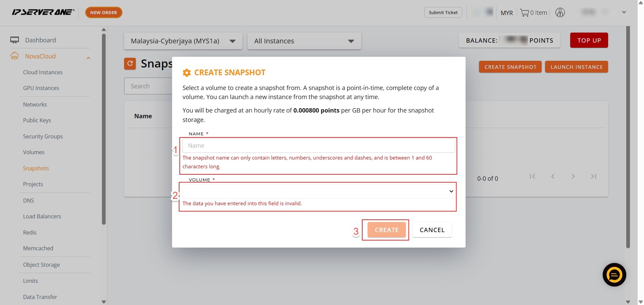Expand the Malaysia-Cyberjaya region dropdown
The height and width of the screenshot is (305, 644).
point(183,41)
